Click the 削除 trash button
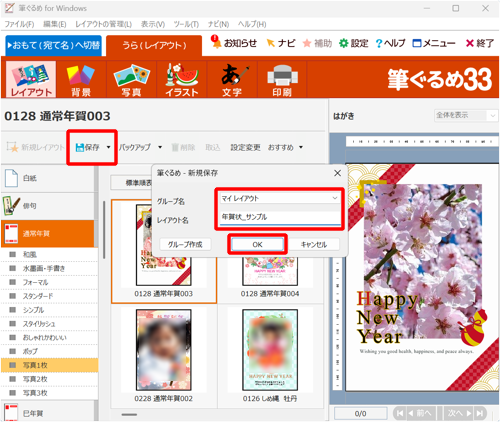This screenshot has width=500, height=422. [x=183, y=147]
